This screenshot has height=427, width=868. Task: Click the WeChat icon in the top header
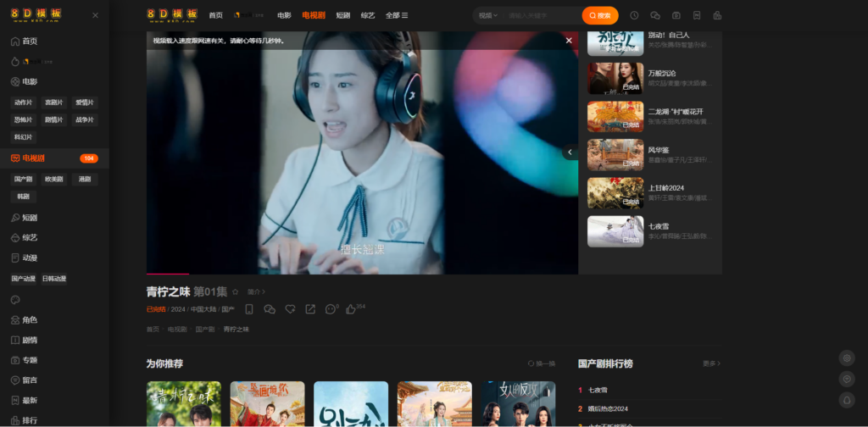[655, 15]
